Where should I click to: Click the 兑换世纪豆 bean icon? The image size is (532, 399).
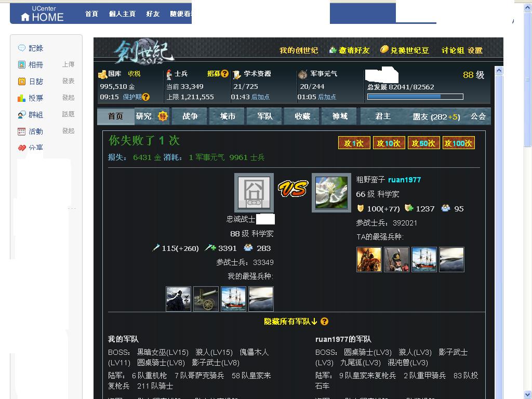[x=384, y=49]
